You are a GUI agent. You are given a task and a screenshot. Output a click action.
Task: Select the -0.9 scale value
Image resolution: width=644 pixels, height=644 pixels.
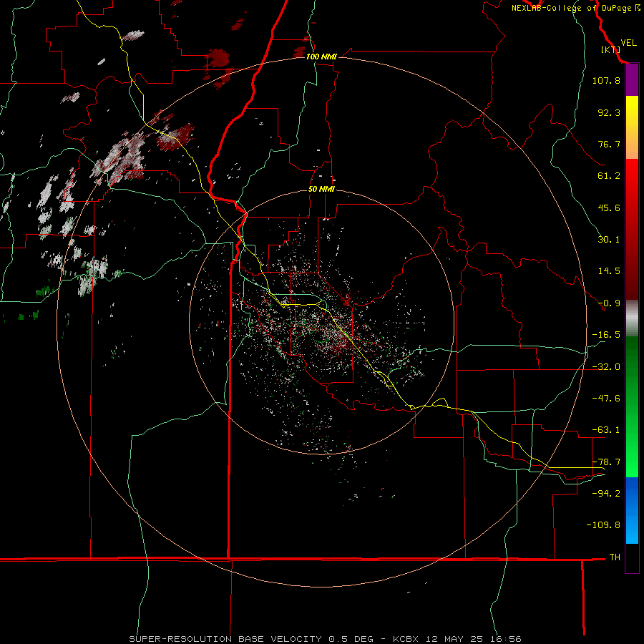click(x=609, y=303)
